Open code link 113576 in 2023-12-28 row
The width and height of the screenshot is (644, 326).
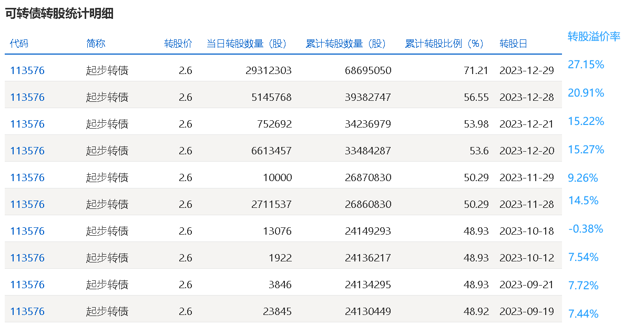(27, 97)
